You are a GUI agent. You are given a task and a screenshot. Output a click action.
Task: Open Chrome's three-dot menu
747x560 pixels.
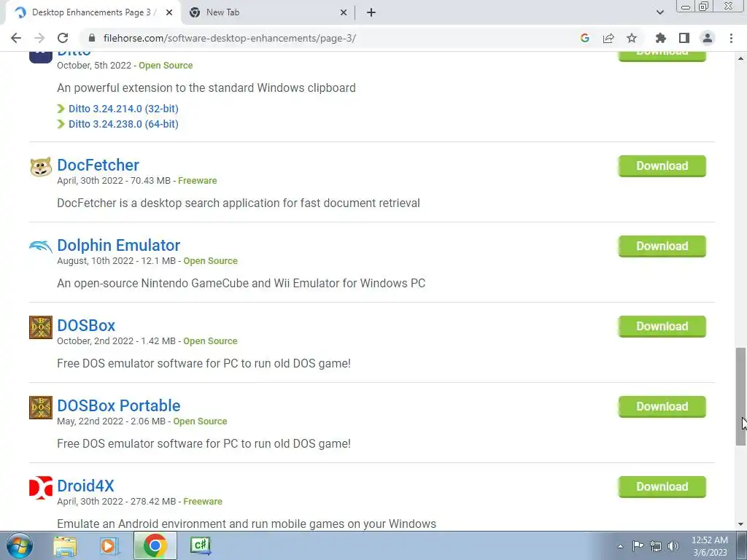pos(731,38)
